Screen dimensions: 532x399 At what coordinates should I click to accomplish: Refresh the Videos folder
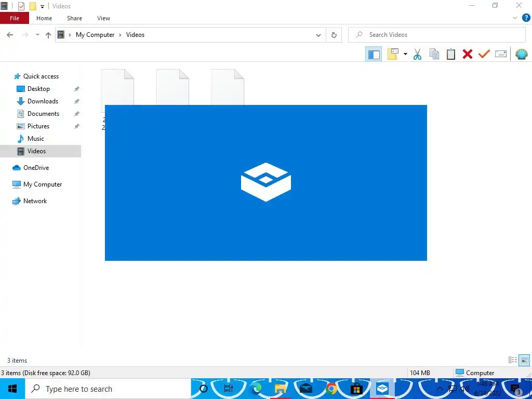(x=334, y=35)
